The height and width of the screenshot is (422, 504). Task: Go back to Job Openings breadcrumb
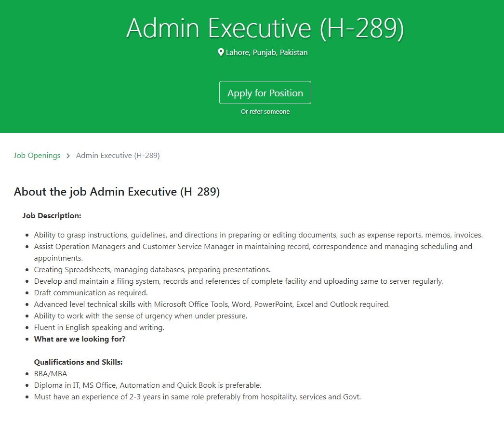pyautogui.click(x=37, y=156)
